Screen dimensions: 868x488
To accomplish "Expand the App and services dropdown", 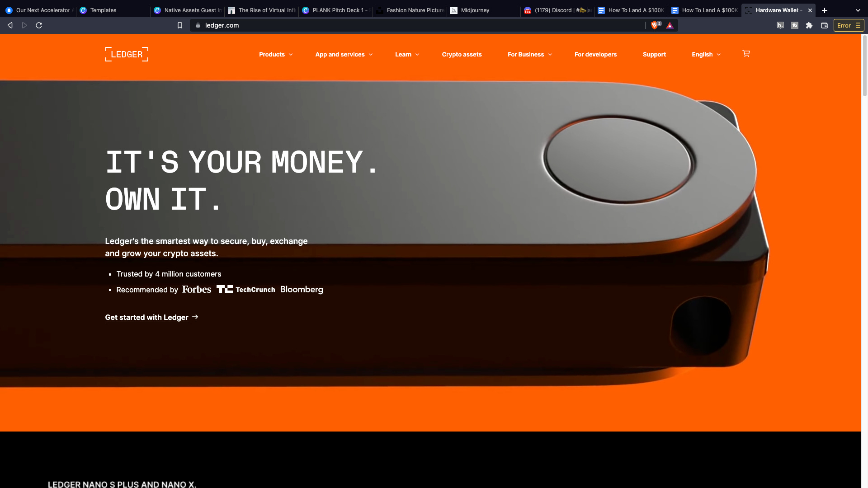I will pyautogui.click(x=344, y=54).
